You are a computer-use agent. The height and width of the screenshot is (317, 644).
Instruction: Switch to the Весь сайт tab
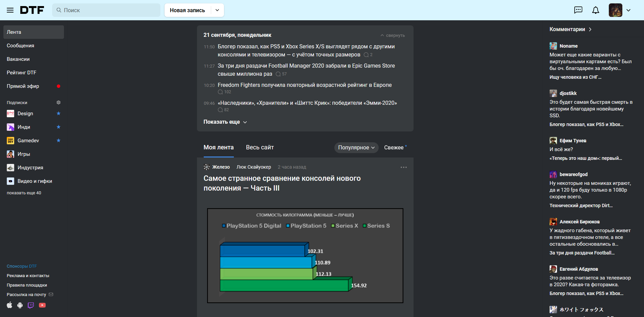click(x=260, y=147)
